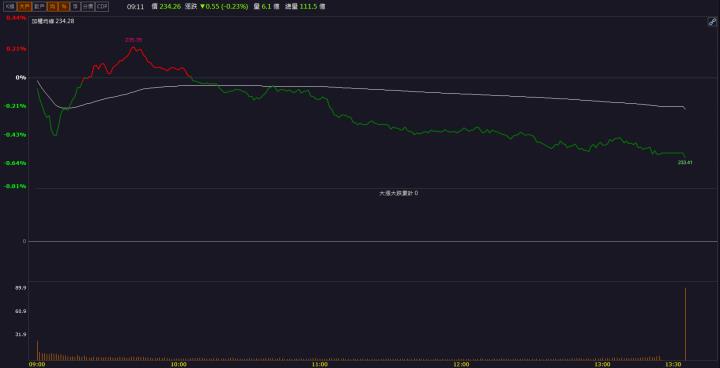Toggle the highlighted 大戶 button
This screenshot has width=720, height=368.
24,6
